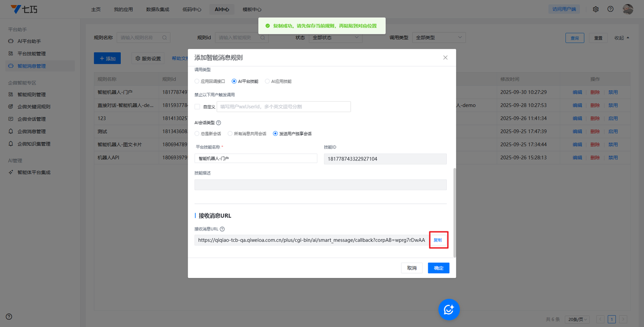644x327 pixels.
Task: Collapse the filter panel using 收起
Action: click(x=621, y=38)
